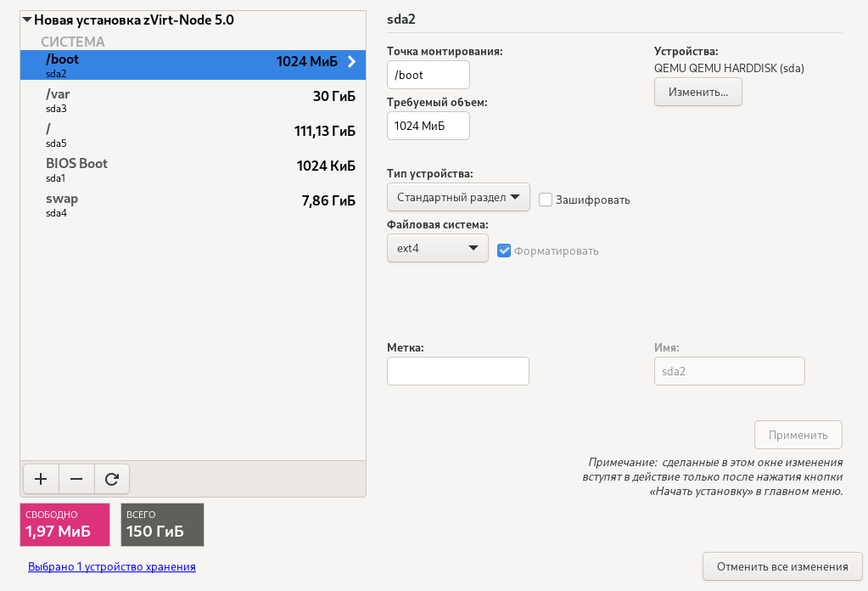Click the plus icon to add mount point

pos(41,479)
